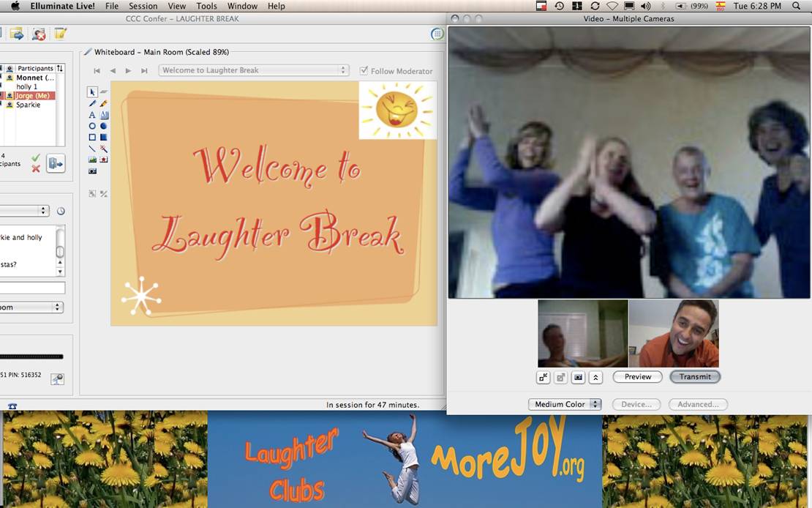The image size is (812, 508).
Task: Pick the Line drawing tool
Action: [x=91, y=148]
